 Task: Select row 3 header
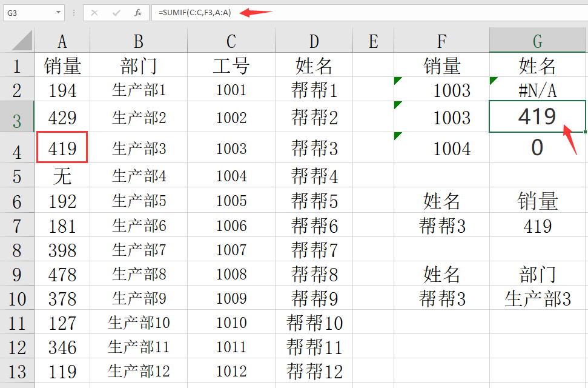point(17,117)
